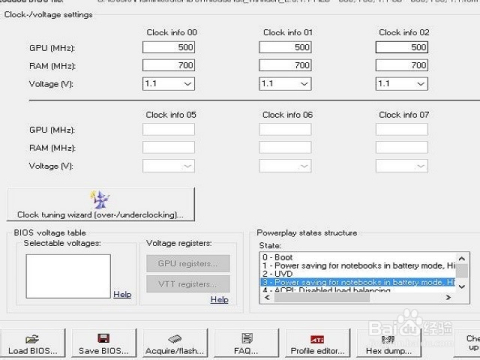Click the Acquire/flash chip icon

point(175,339)
